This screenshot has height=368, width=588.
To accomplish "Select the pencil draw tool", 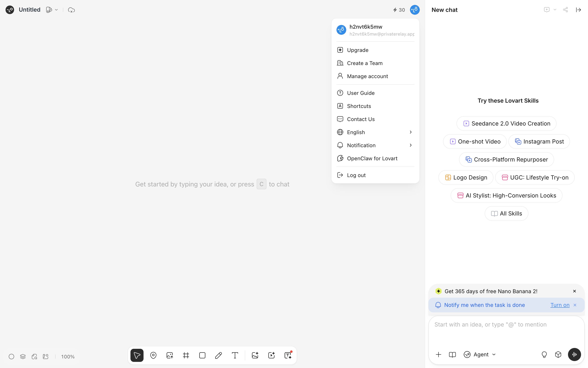I will pyautogui.click(x=218, y=355).
